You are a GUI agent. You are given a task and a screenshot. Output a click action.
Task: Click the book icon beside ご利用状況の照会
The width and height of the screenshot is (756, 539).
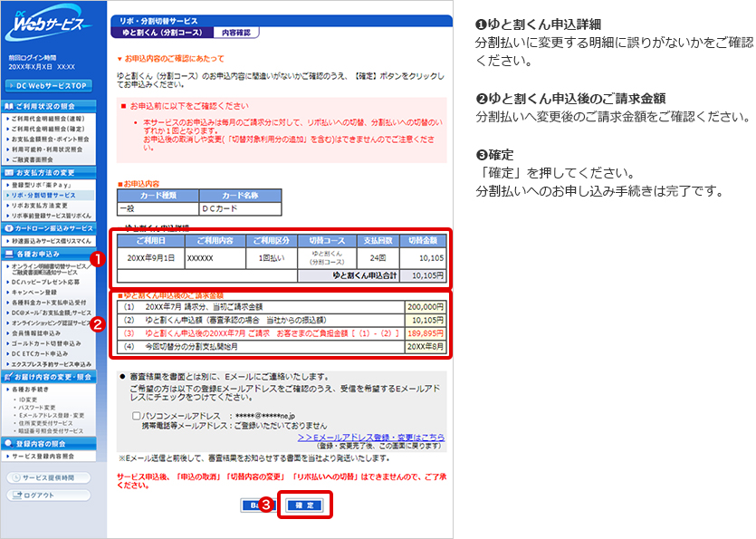[9, 106]
